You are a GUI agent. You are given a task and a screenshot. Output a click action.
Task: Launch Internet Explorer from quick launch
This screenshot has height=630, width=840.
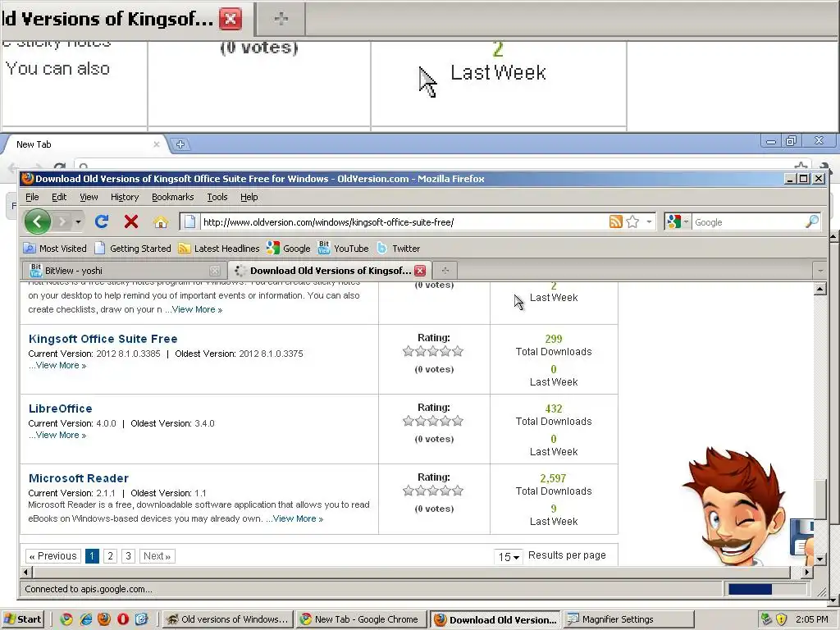pos(85,619)
